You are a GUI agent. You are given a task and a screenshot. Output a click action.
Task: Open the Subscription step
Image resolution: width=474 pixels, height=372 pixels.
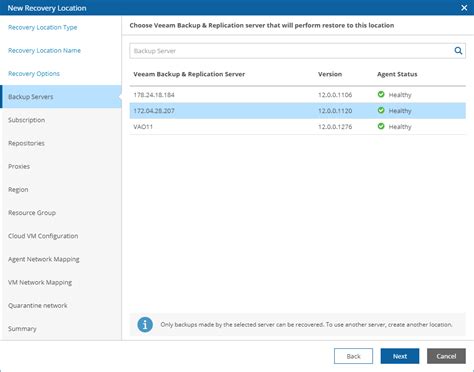click(26, 120)
